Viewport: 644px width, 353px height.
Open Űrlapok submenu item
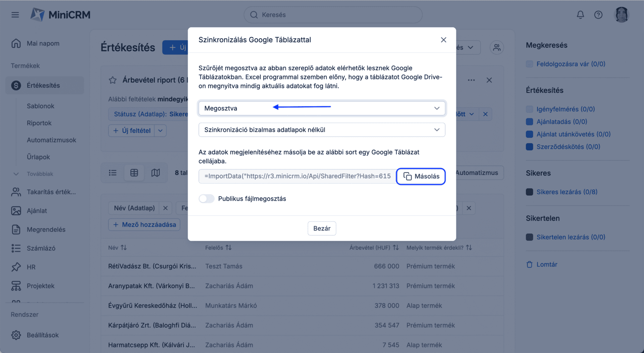click(x=38, y=157)
